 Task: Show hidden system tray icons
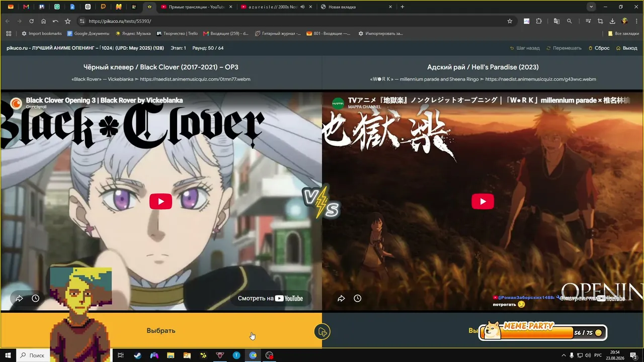pos(563,355)
